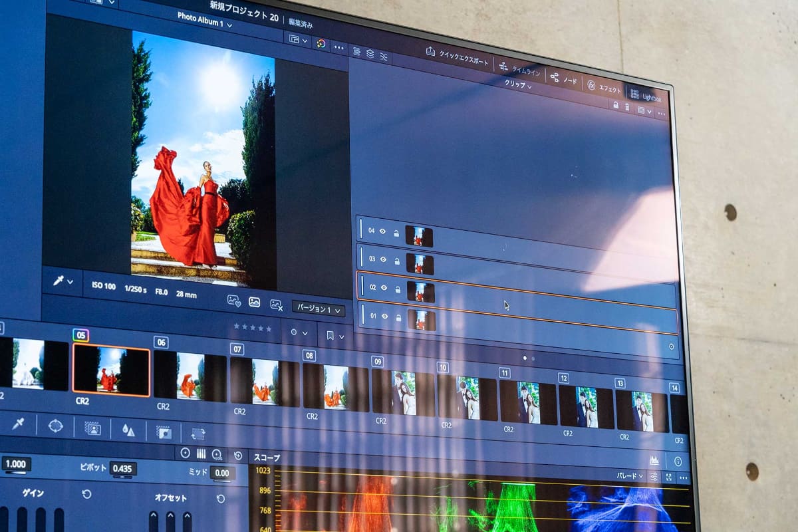Toggle visibility of layer 04

pyautogui.click(x=382, y=231)
